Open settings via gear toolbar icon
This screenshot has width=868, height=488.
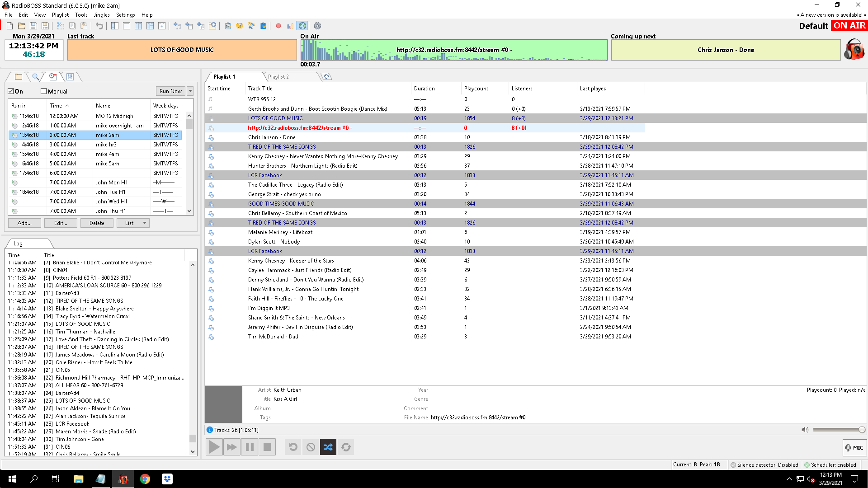pyautogui.click(x=317, y=26)
